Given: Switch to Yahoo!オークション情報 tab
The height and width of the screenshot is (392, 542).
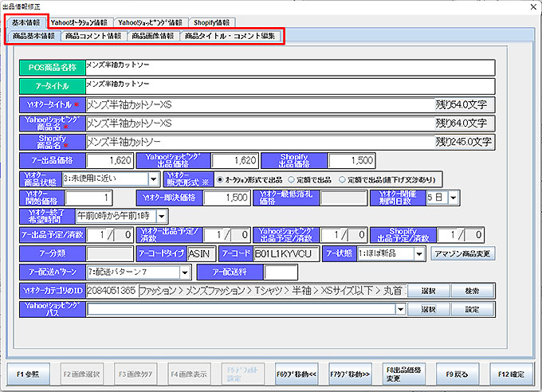Looking at the screenshot, I should 80,22.
